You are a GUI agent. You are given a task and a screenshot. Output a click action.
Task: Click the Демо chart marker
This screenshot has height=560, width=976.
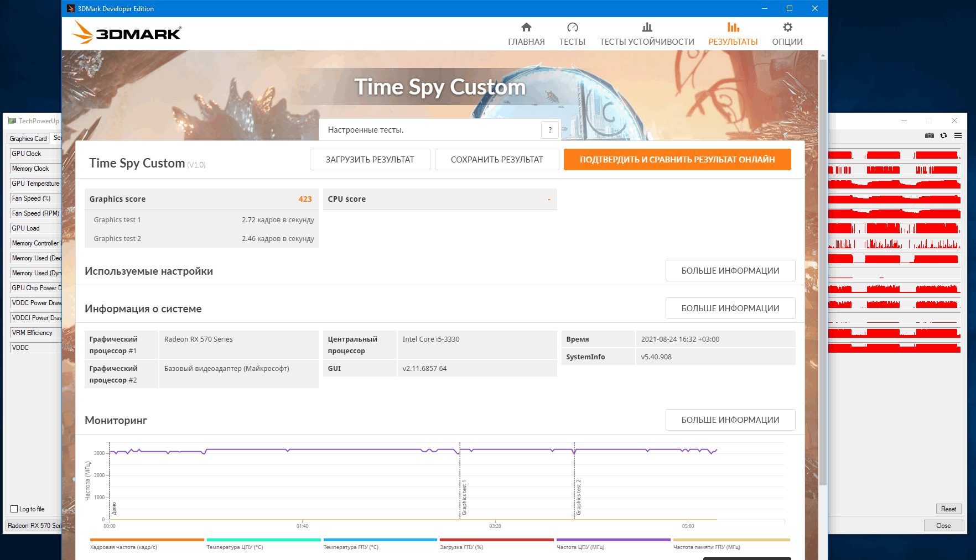(114, 509)
